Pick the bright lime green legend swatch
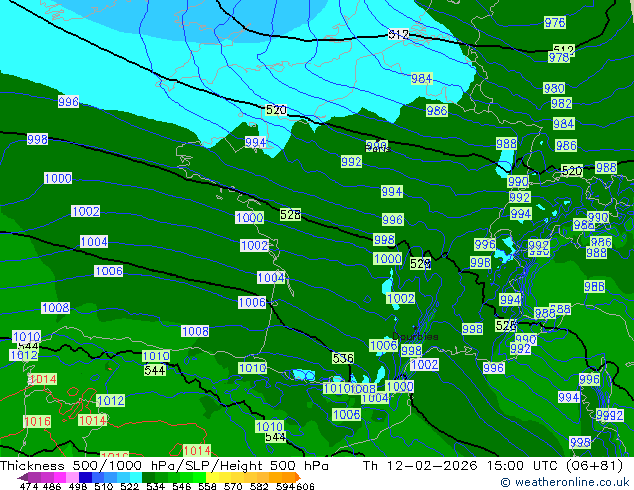The image size is (634, 490). pos(199,477)
